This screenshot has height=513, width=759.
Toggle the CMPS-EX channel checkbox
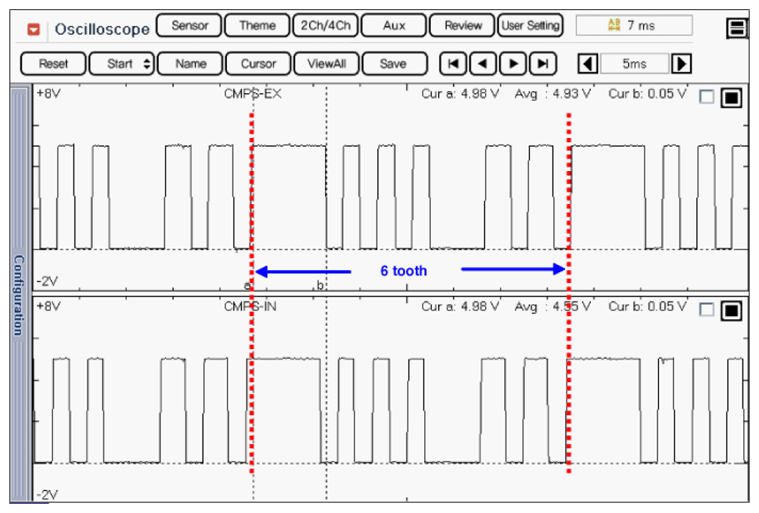pyautogui.click(x=708, y=98)
